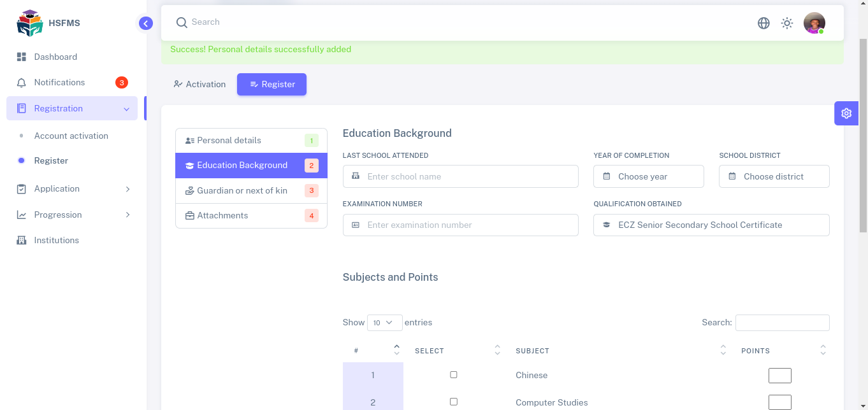This screenshot has height=410, width=868.
Task: Click the Institutions building icon
Action: point(22,241)
